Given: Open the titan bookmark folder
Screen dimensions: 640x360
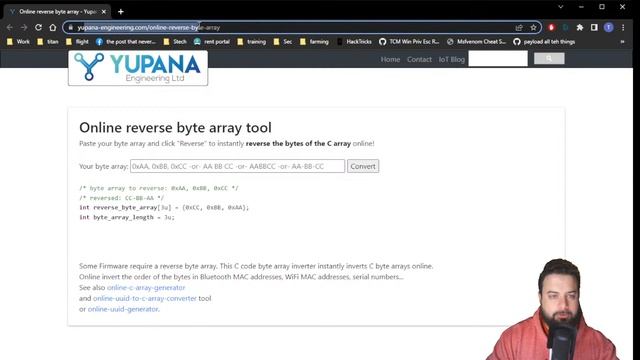Looking at the screenshot, I should (48, 42).
